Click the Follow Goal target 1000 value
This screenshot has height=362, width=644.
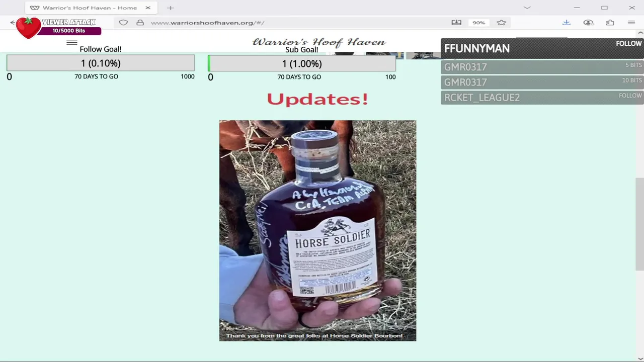[188, 76]
